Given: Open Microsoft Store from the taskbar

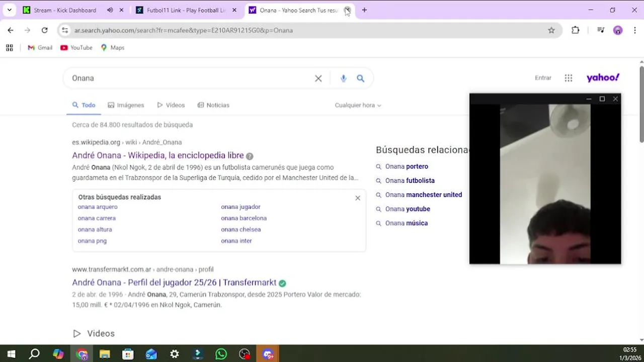Looking at the screenshot, I should pos(128,354).
